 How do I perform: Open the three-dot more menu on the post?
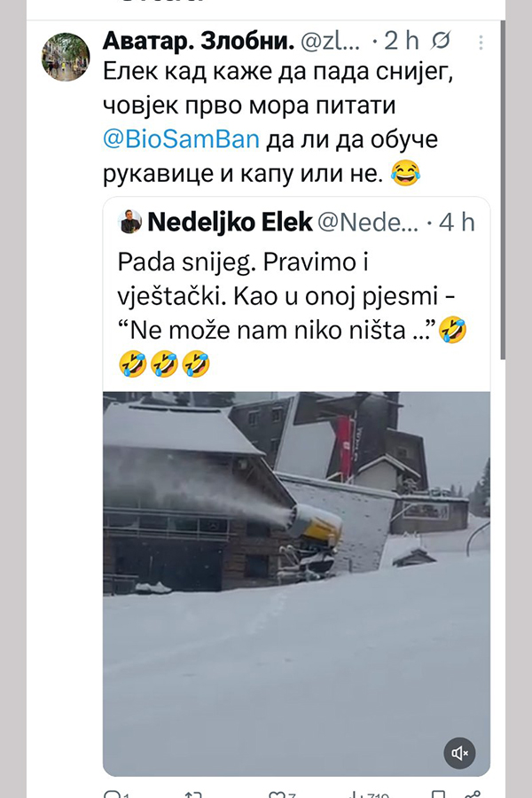pos(481,43)
